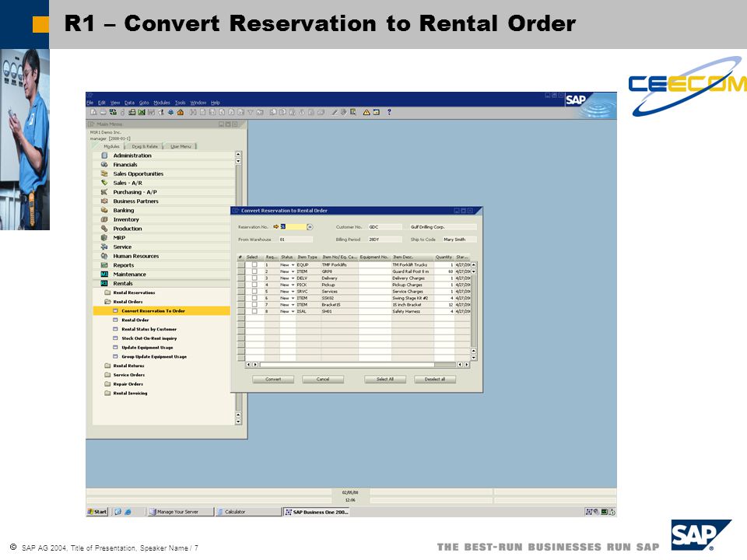Click the Print toolbar icon
The width and height of the screenshot is (747, 560).
[103, 112]
